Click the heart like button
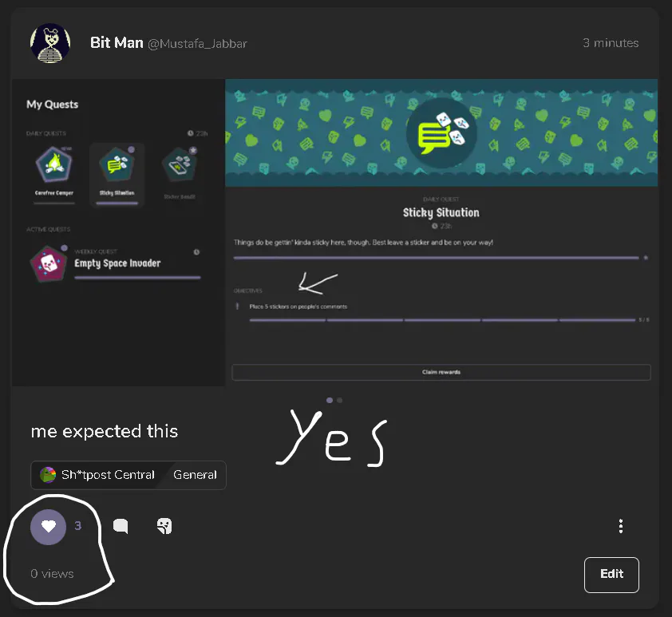This screenshot has height=617, width=672. [x=49, y=527]
